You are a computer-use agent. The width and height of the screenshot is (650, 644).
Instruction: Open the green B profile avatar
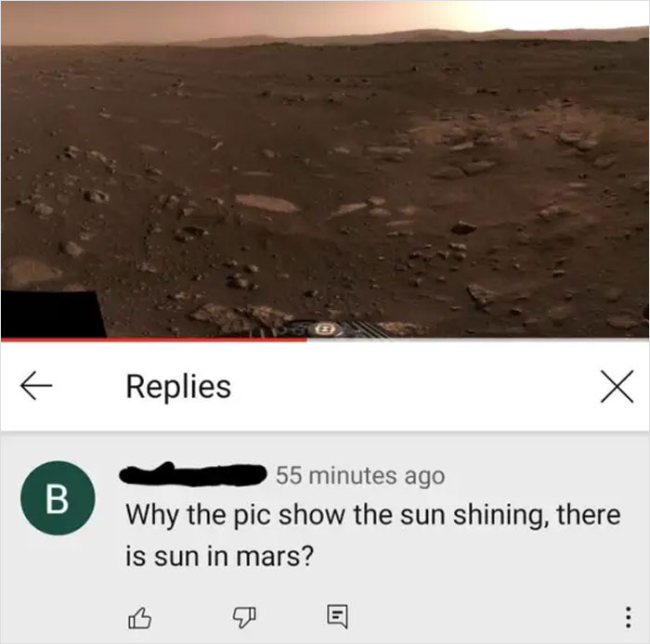[x=58, y=497]
